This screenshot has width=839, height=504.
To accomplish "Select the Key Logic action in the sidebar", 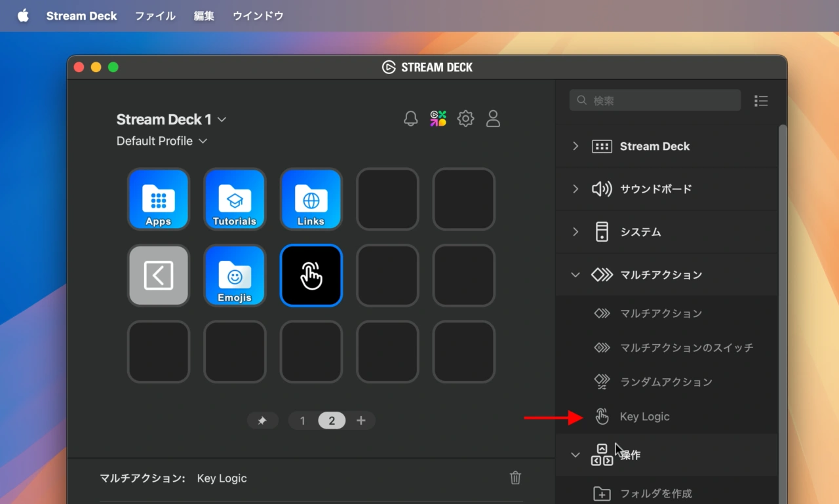I will point(644,416).
